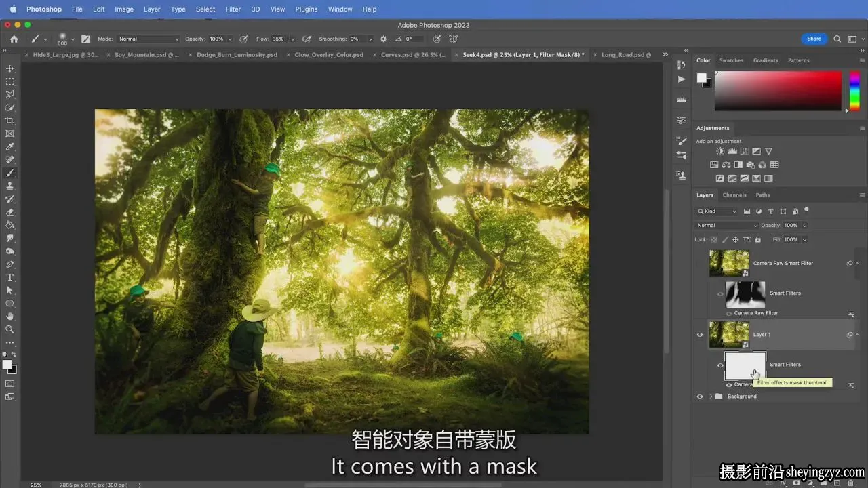Screen dimensions: 868x488
Task: Switch to the Channels tab
Action: [x=734, y=195]
